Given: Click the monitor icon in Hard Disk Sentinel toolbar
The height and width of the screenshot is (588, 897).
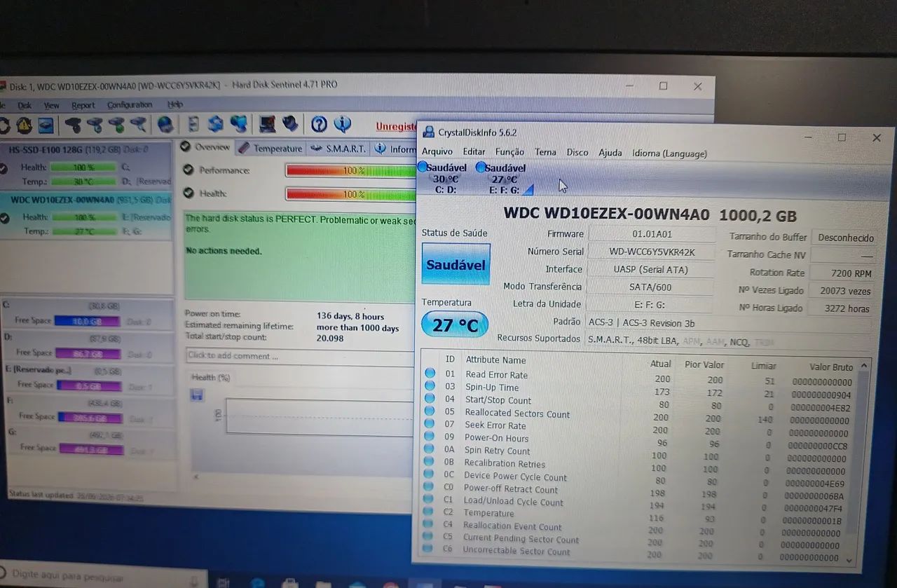Looking at the screenshot, I should click(x=267, y=125).
